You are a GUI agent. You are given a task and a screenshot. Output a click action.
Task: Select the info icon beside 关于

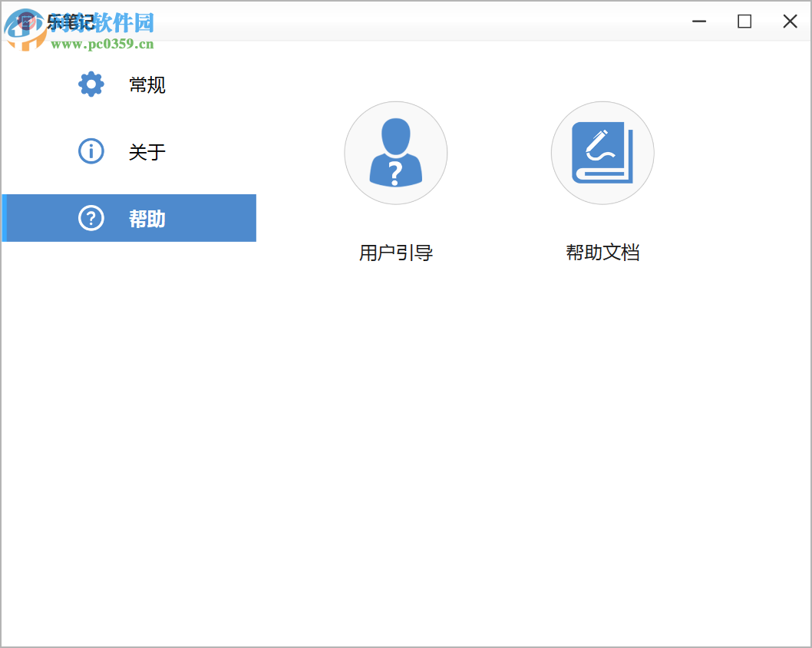point(91,151)
